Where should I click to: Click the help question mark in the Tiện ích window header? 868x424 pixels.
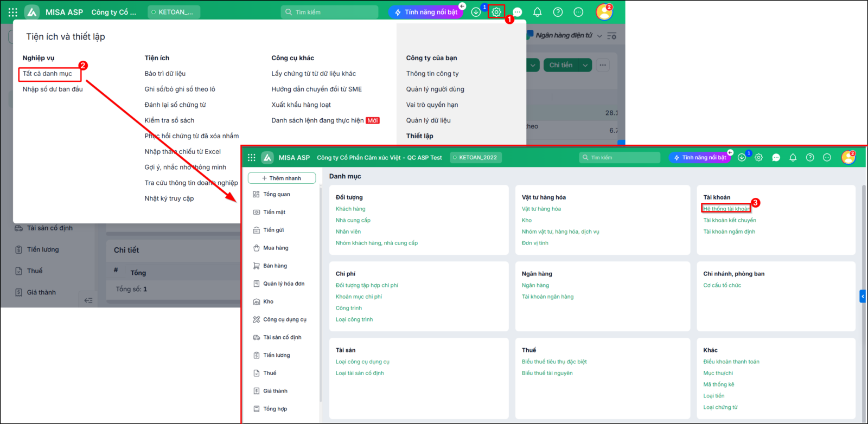[x=558, y=12]
